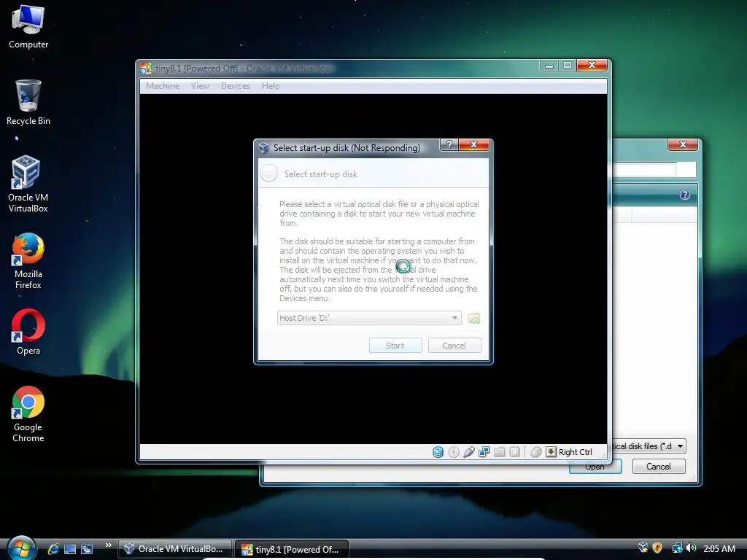The image size is (747, 560).
Task: Click help button in start-up disk titlebar
Action: point(449,145)
